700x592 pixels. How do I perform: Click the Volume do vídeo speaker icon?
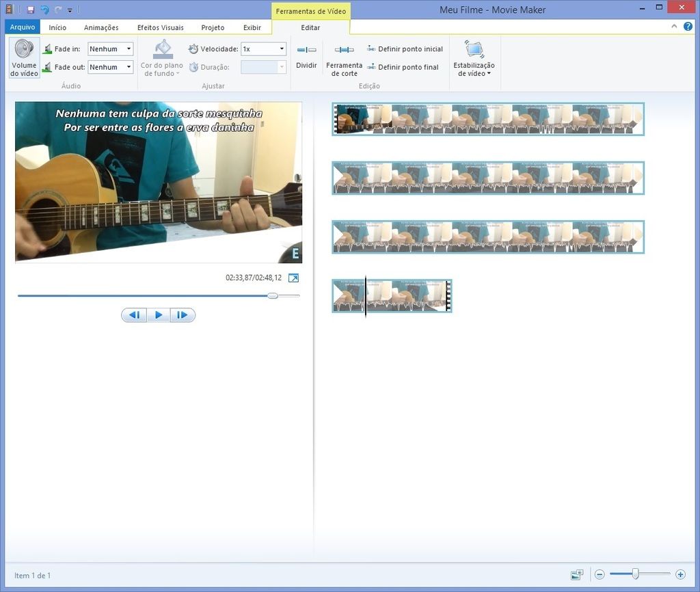point(24,51)
